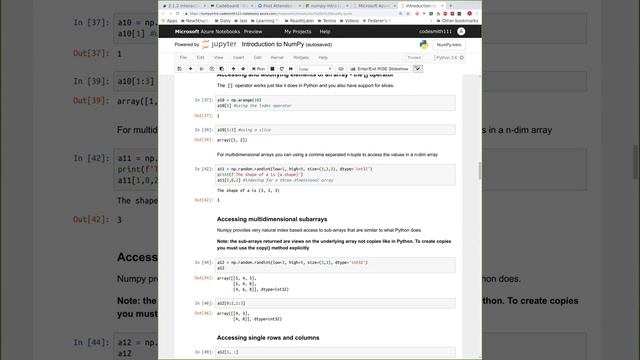Open Apps bookmarks shortcut
Screen dimensions: 640x360
tap(170, 20)
